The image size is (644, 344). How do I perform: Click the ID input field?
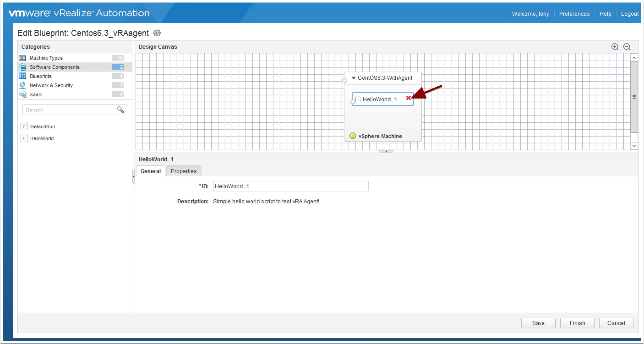click(x=290, y=186)
